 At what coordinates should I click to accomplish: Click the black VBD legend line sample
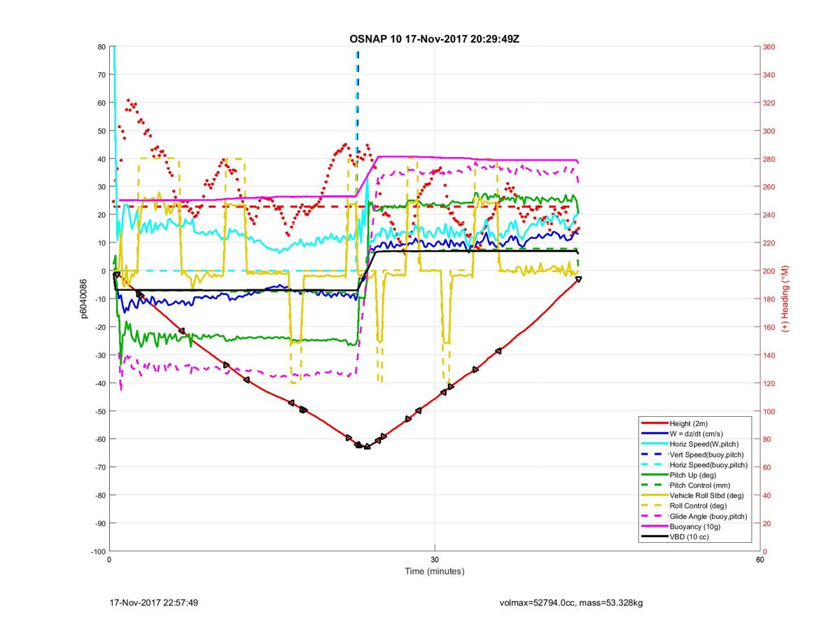(653, 537)
